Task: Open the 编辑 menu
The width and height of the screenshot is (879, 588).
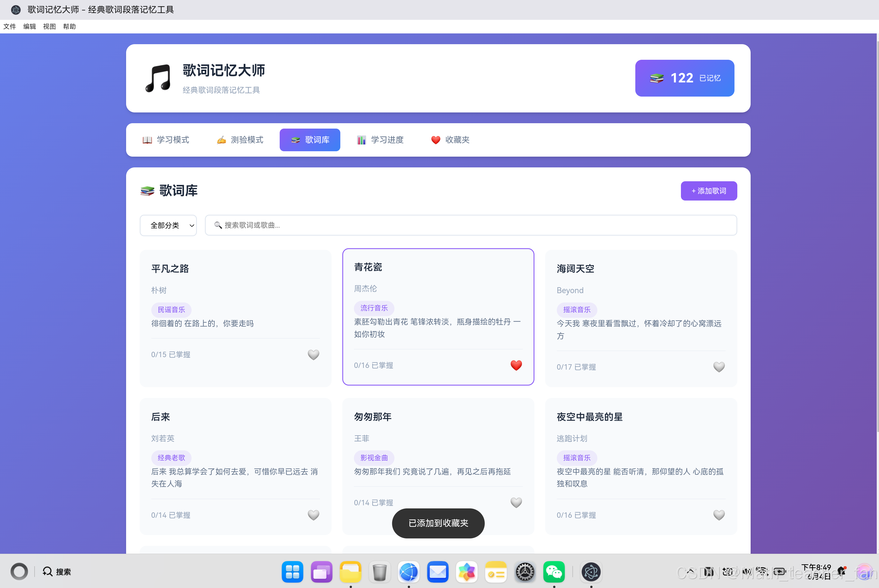Action: [30, 27]
